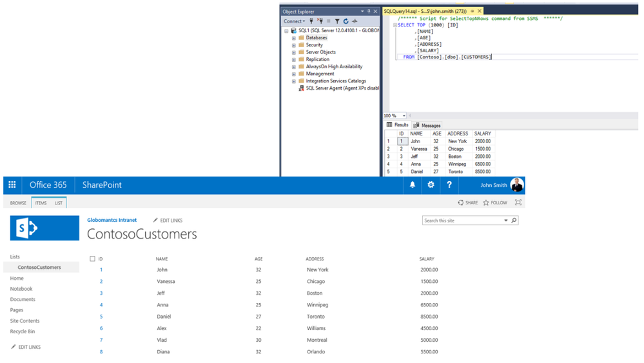This screenshot has height=363, width=644.
Task: Click the stop icon in Object Explorer toolbar
Action: [x=329, y=21]
